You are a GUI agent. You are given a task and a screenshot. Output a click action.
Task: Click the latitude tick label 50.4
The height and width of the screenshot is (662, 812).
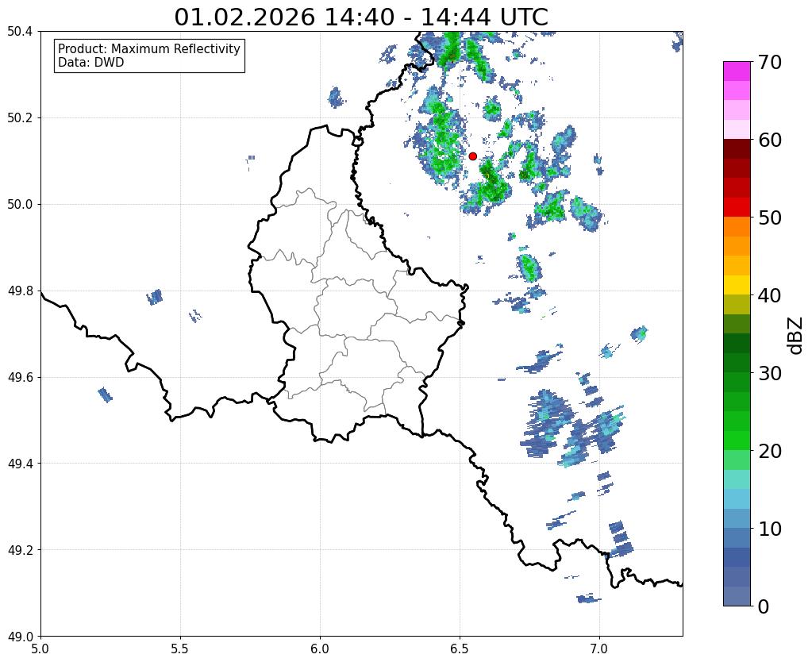pos(20,32)
